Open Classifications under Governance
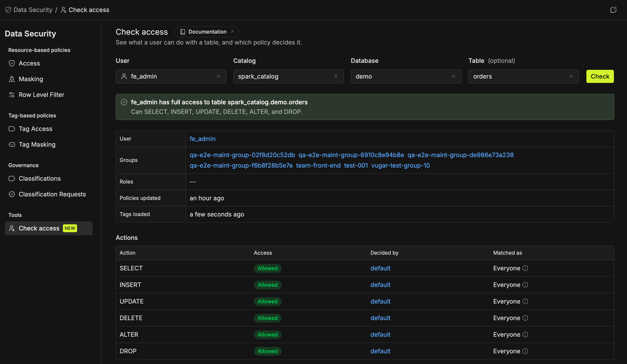 click(48, 179)
